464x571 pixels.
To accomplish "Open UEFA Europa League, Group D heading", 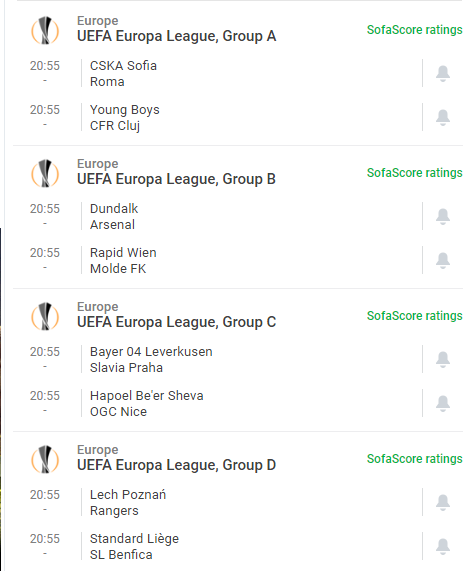I will click(x=176, y=465).
